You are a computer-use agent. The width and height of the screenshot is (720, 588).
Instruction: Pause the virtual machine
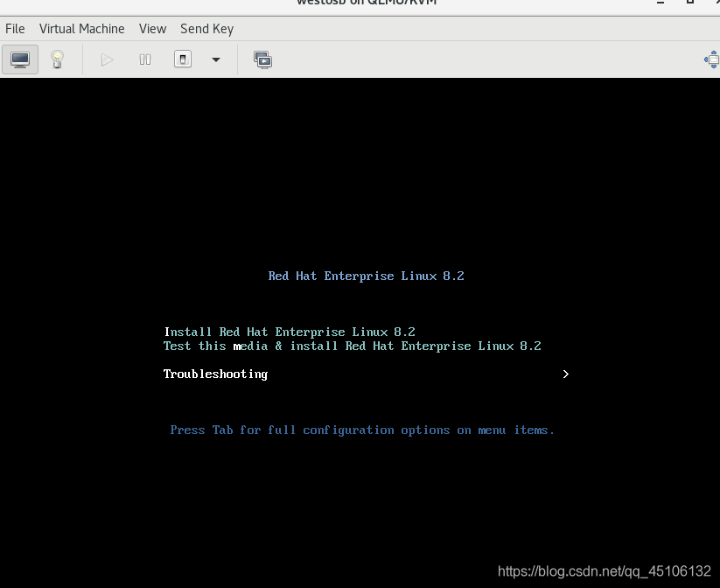coord(145,59)
